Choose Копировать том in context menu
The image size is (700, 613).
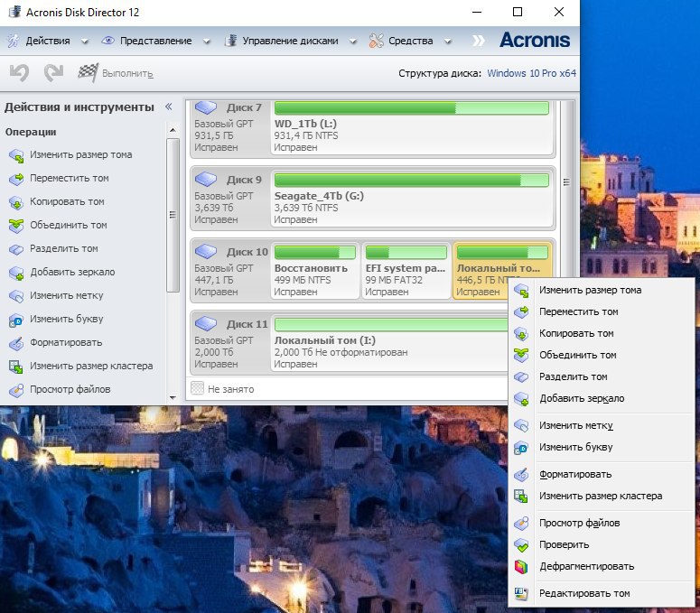point(601,334)
